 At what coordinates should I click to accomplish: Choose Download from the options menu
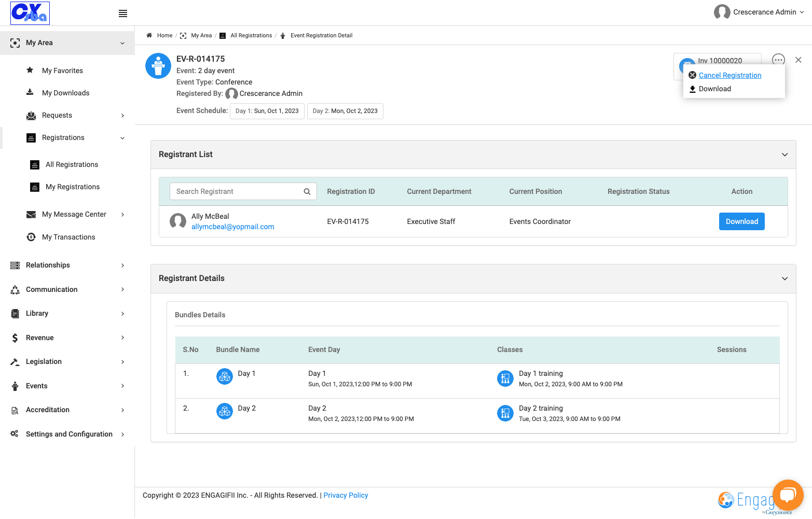tap(715, 89)
